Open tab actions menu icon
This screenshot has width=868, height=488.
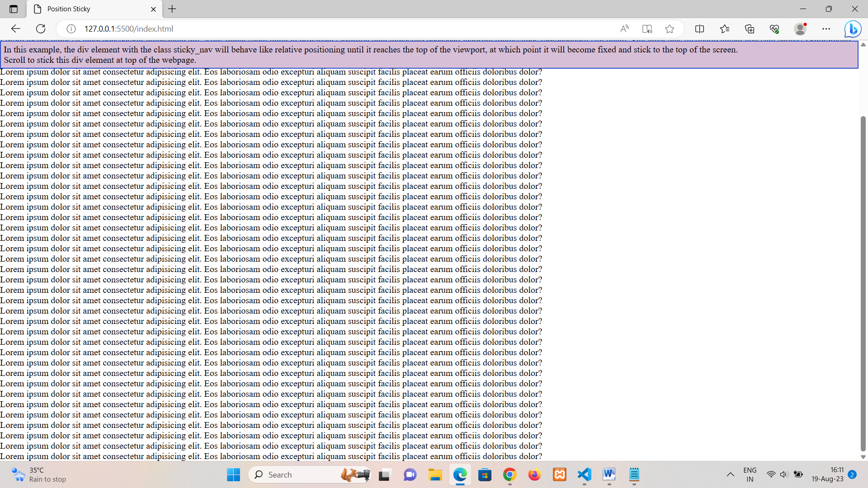14,9
